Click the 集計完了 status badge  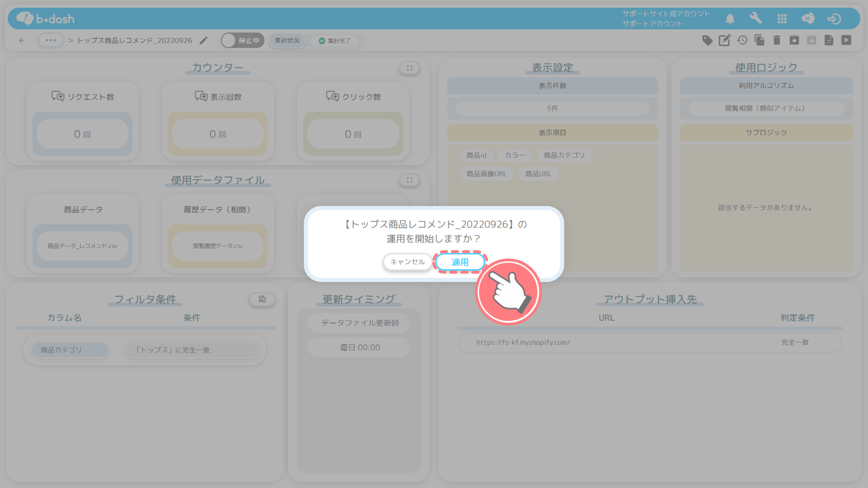[x=335, y=41]
